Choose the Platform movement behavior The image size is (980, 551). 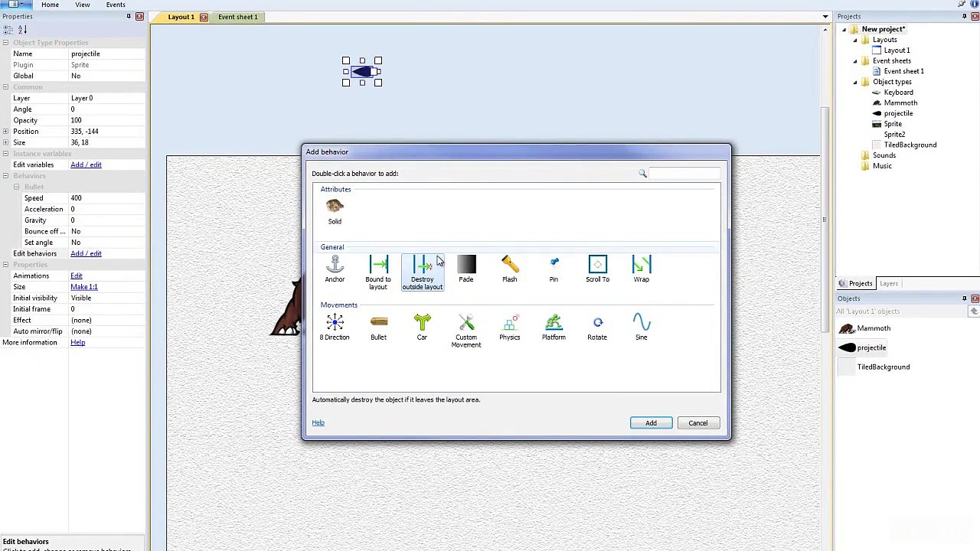(554, 327)
